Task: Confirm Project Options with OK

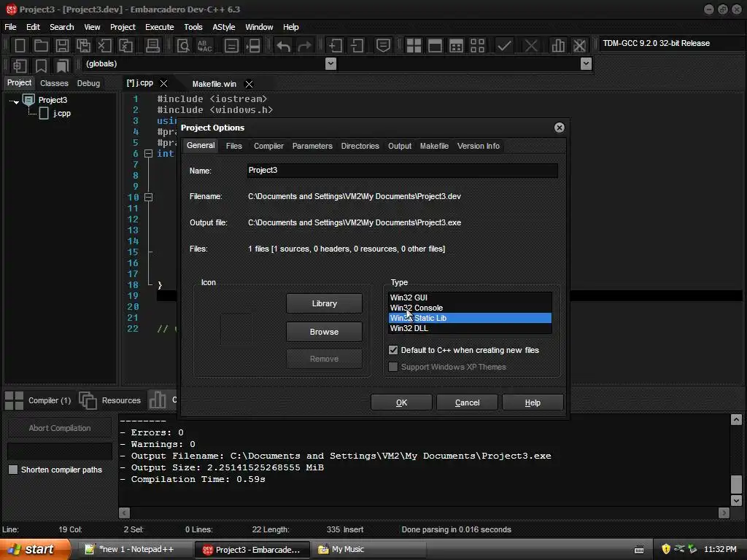Action: point(402,402)
